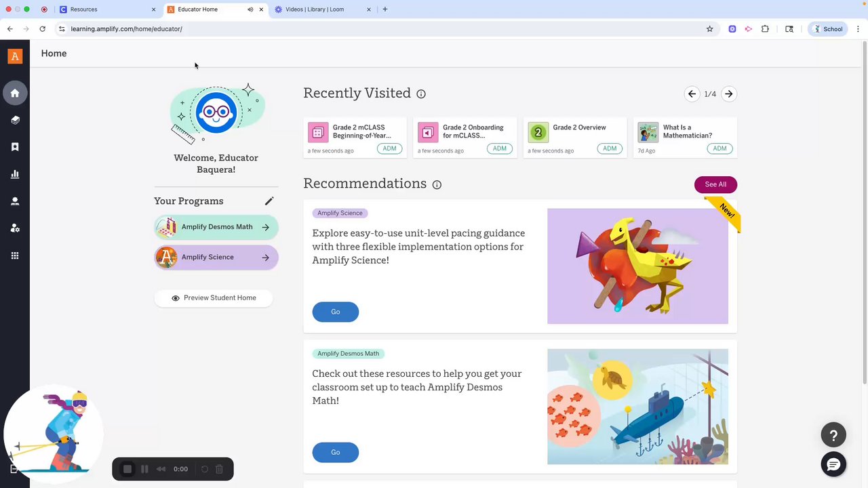Select the pinned recording tab
The height and width of the screenshot is (488, 868).
click(x=44, y=9)
